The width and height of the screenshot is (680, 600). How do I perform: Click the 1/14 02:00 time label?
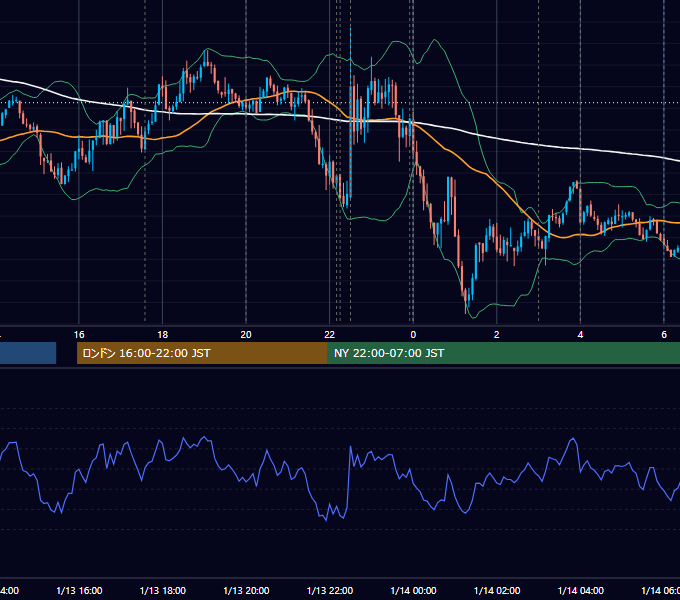tap(497, 590)
